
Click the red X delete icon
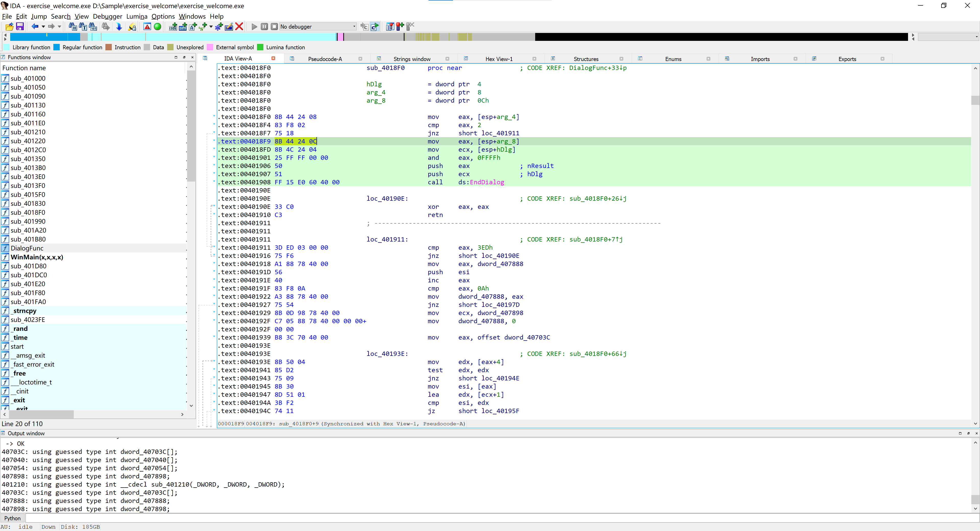(x=239, y=27)
